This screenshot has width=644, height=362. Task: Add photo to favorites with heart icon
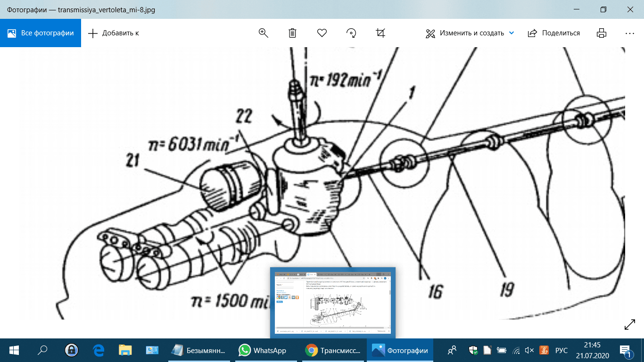click(x=322, y=33)
